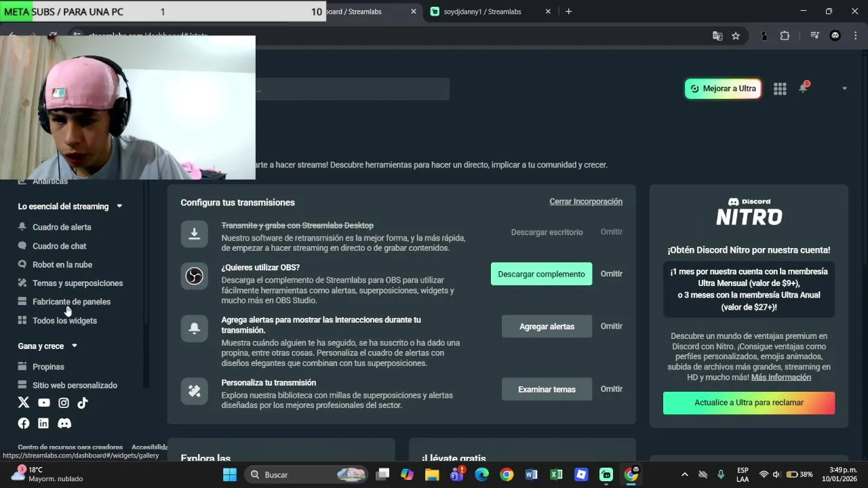The height and width of the screenshot is (488, 868).
Task: Switch to the soydjdanny1 / Streamlabs tab
Action: 491,12
